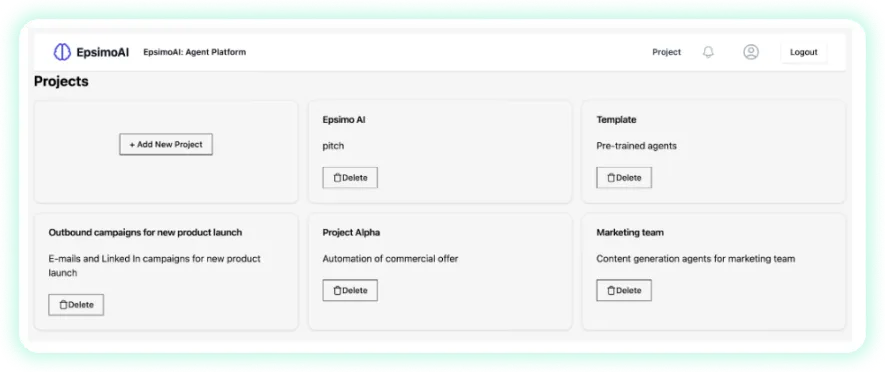Open the Epsimo AI project card title
This screenshot has height=372, width=885.
pos(344,120)
